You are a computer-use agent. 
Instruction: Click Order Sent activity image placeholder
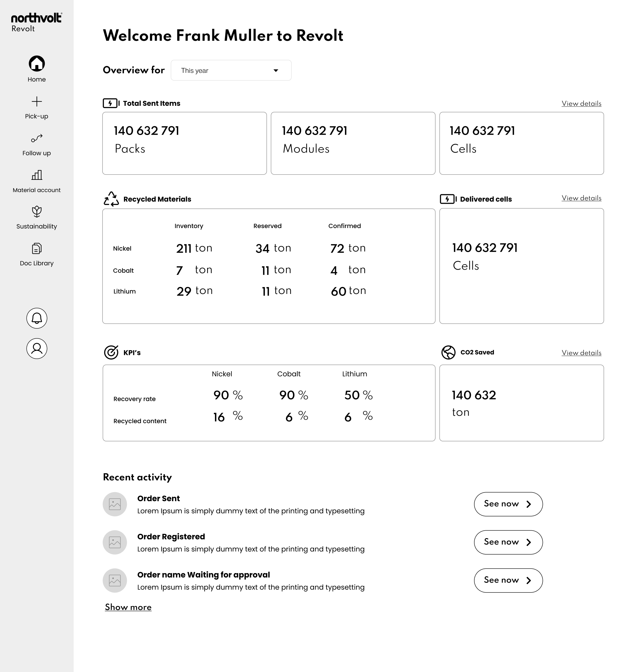(x=115, y=504)
